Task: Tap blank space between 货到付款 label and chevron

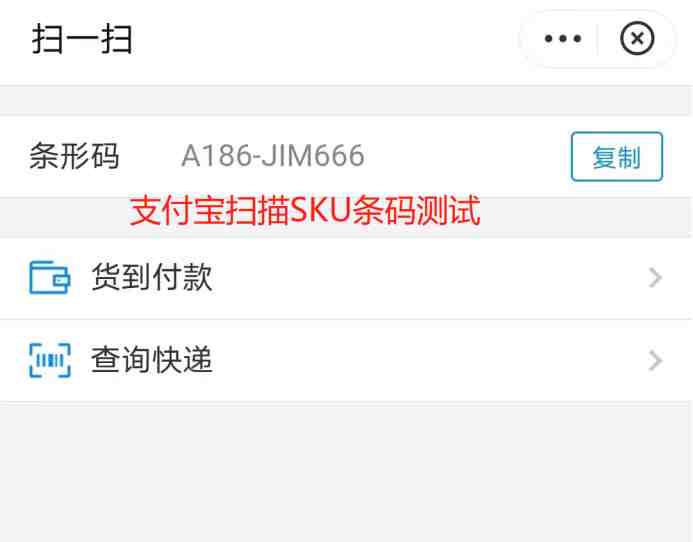Action: click(x=429, y=278)
